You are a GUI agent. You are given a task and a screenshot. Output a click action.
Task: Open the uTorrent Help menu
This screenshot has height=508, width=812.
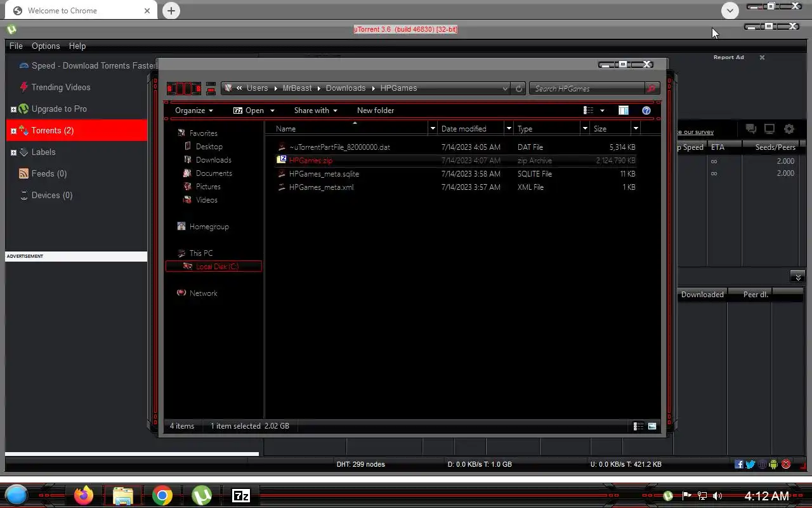77,46
